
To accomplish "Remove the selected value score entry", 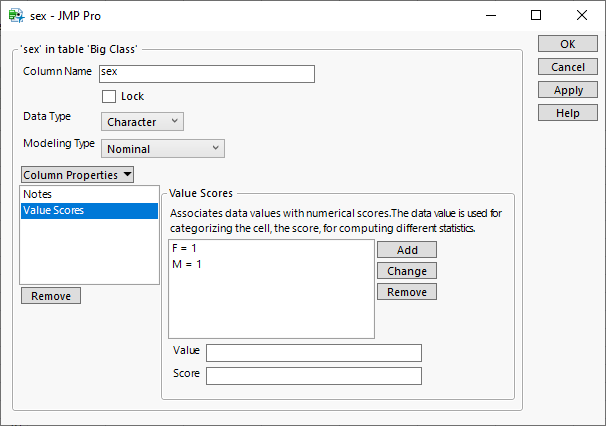I will point(406,292).
